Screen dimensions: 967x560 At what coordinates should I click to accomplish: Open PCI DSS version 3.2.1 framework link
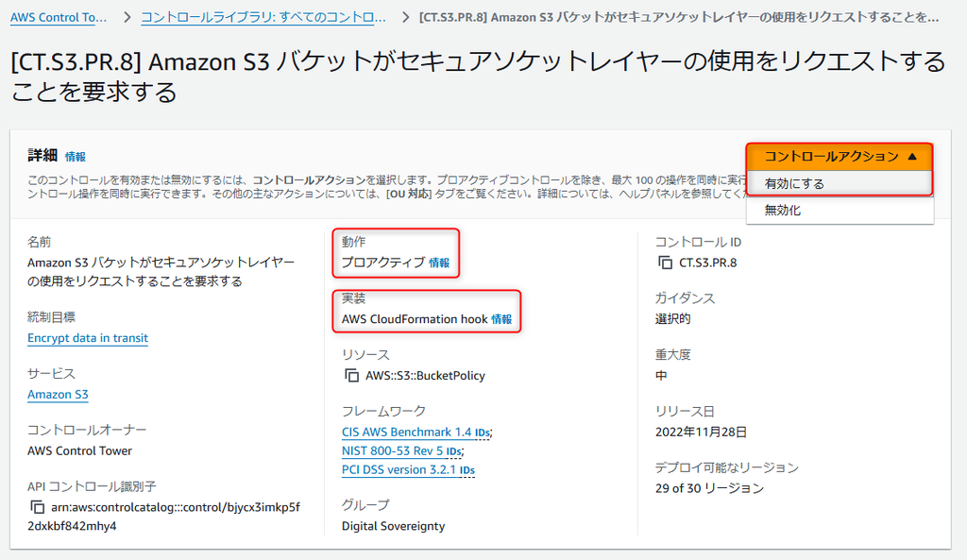399,470
